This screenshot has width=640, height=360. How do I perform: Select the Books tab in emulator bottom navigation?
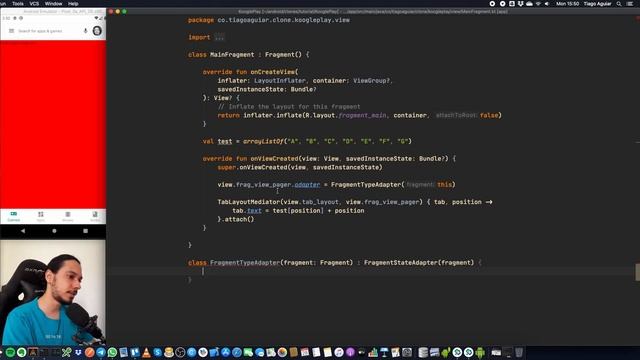pos(95,216)
